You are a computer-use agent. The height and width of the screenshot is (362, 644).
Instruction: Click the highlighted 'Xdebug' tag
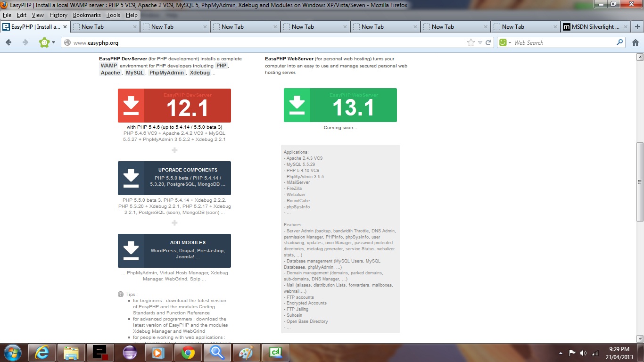pos(200,73)
